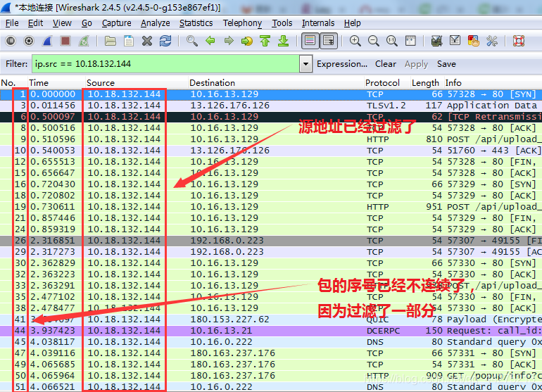Save this capture file
Image resolution: width=542 pixels, height=392 pixels.
(129, 41)
